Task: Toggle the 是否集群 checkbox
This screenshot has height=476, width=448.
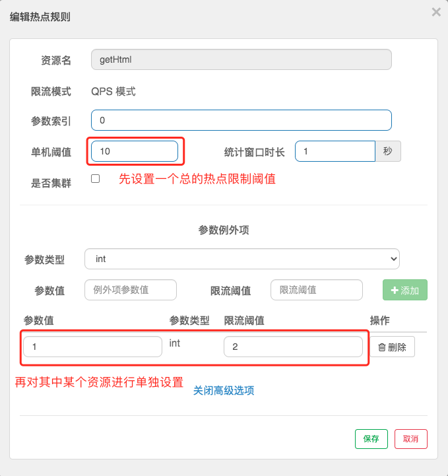Action: click(x=95, y=178)
